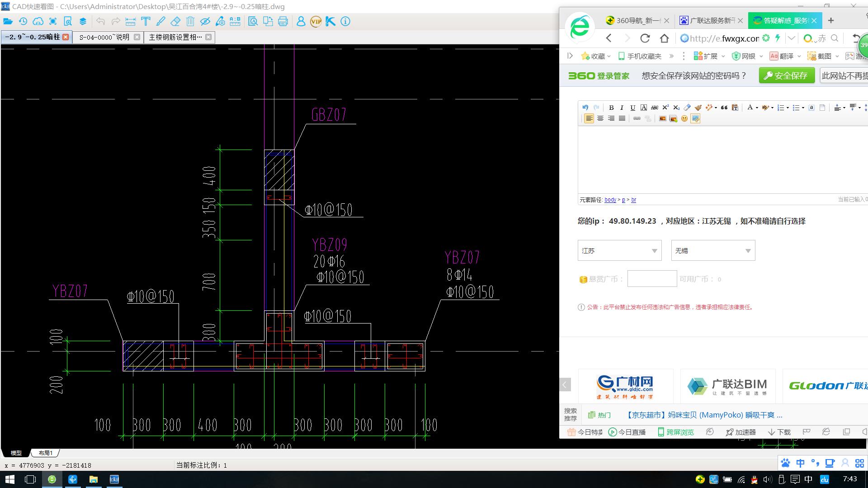Select the 模型 model tab
The image size is (868, 488).
[x=16, y=453]
